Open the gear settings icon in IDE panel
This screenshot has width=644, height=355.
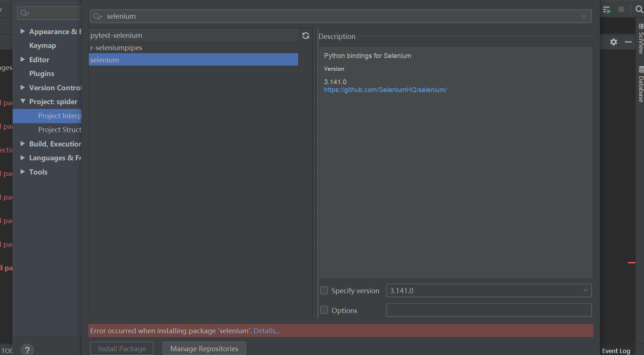pos(614,42)
